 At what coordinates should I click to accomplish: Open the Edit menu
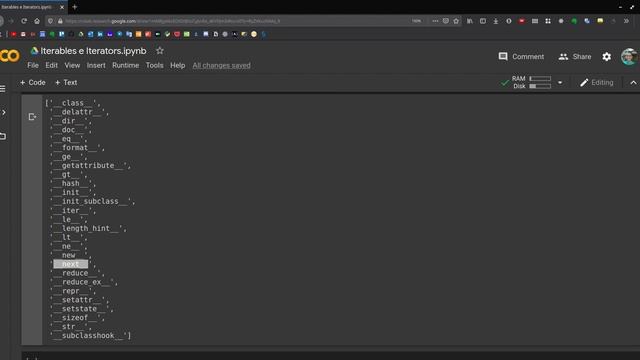click(x=51, y=65)
